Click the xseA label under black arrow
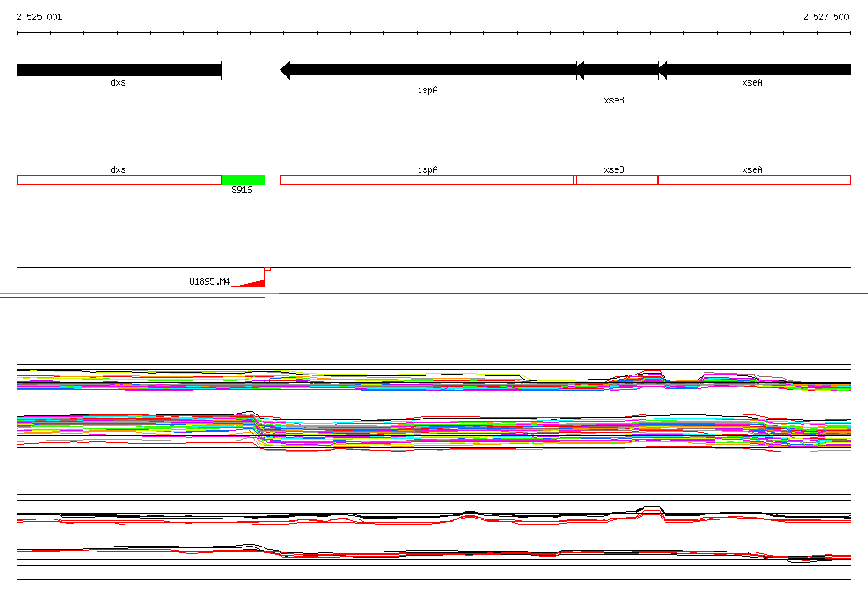The height and width of the screenshot is (605, 868). click(753, 82)
